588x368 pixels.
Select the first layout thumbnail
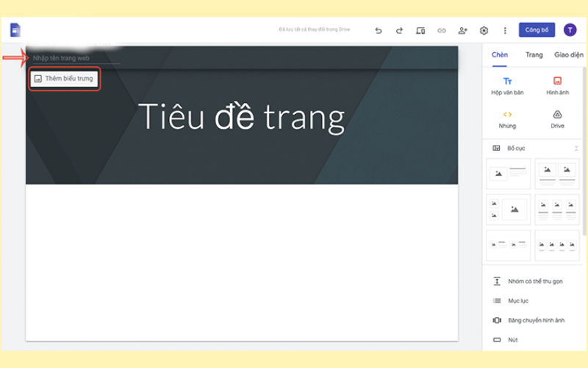point(508,174)
